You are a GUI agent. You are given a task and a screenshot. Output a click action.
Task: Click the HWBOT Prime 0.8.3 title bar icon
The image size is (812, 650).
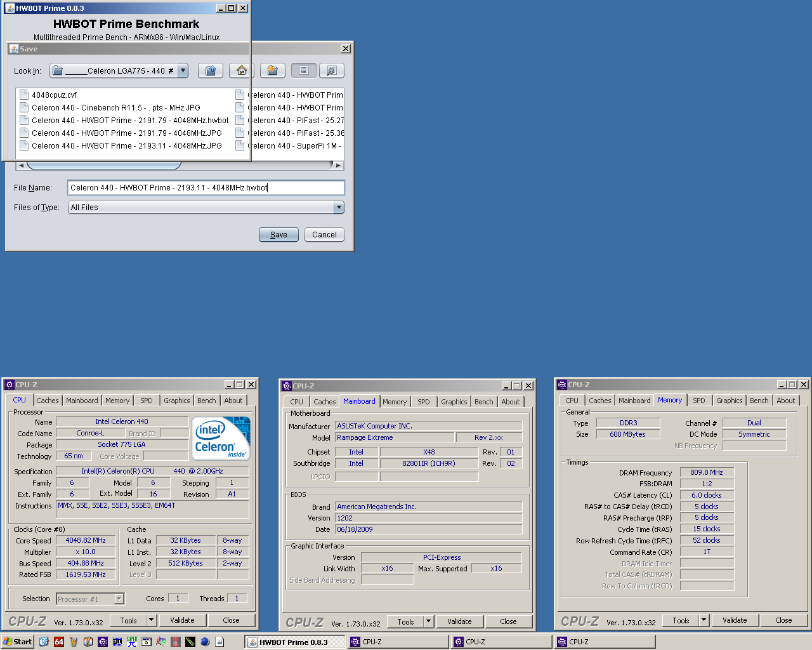point(10,8)
